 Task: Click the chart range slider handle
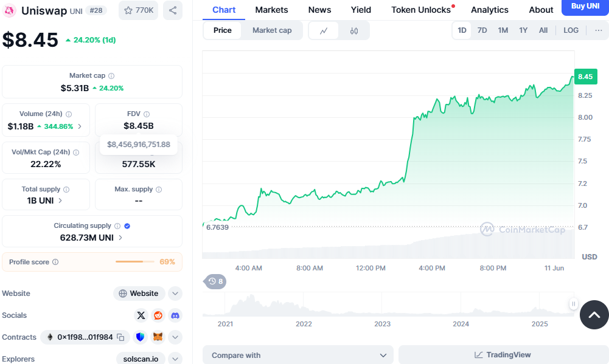573,304
